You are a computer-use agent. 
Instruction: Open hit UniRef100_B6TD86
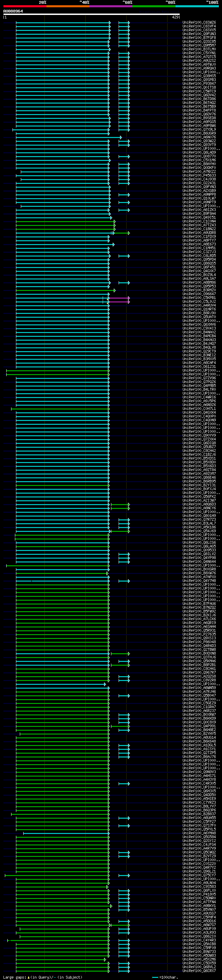tap(199, 99)
